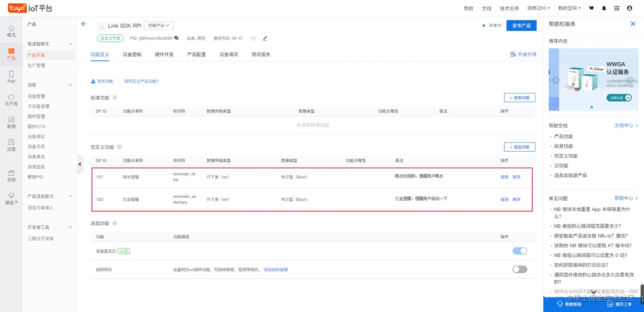Open 如何定义产品功能? help link

coord(141,81)
